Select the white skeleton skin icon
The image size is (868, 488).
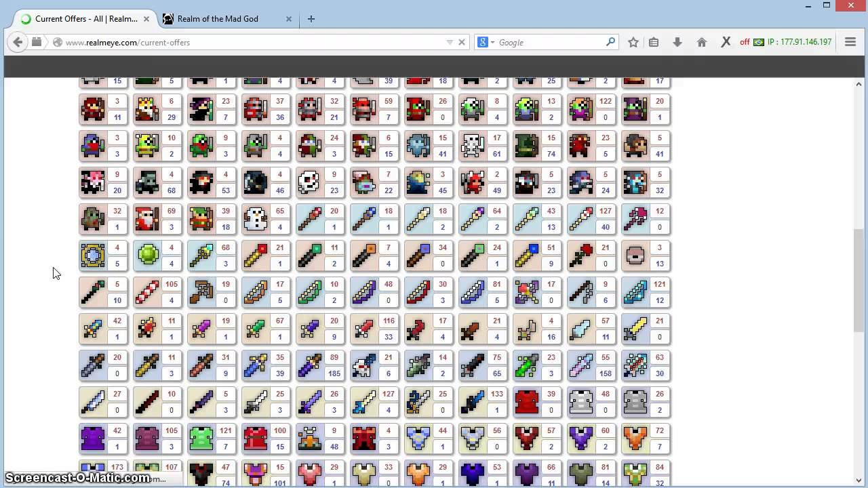(x=473, y=146)
